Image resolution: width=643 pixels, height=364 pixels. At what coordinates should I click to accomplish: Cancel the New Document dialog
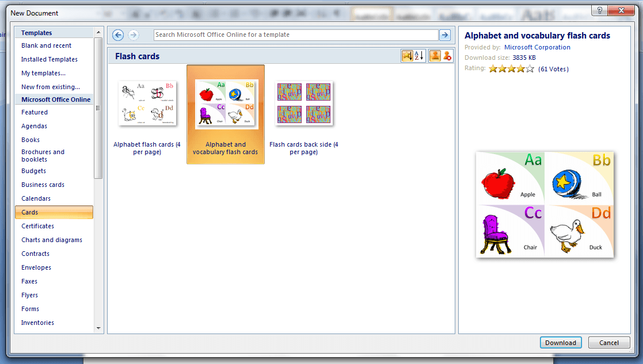coord(608,343)
